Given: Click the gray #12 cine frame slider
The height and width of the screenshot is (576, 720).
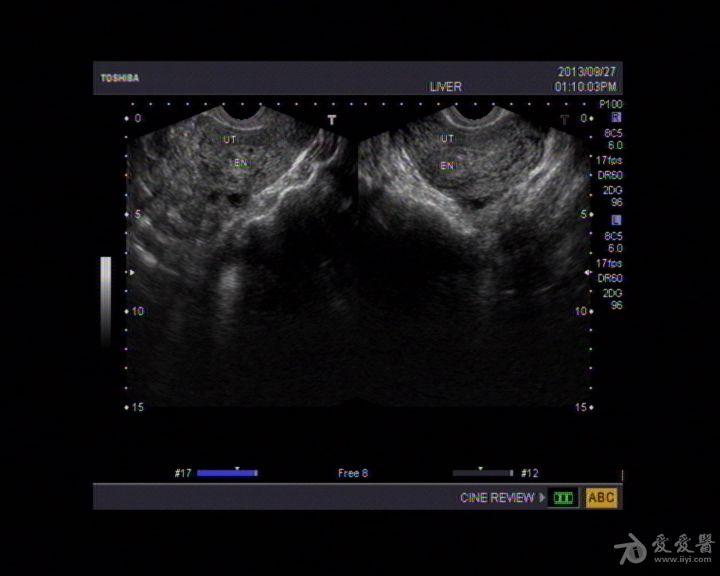Looking at the screenshot, I should (x=482, y=473).
